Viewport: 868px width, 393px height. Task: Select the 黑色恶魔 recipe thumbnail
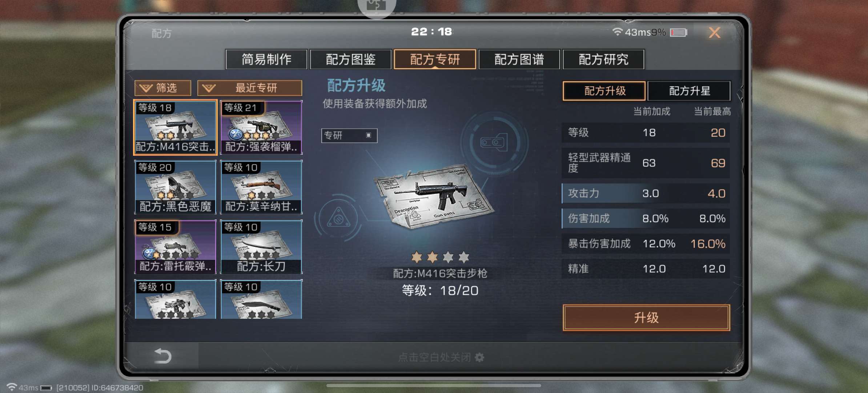pyautogui.click(x=176, y=187)
